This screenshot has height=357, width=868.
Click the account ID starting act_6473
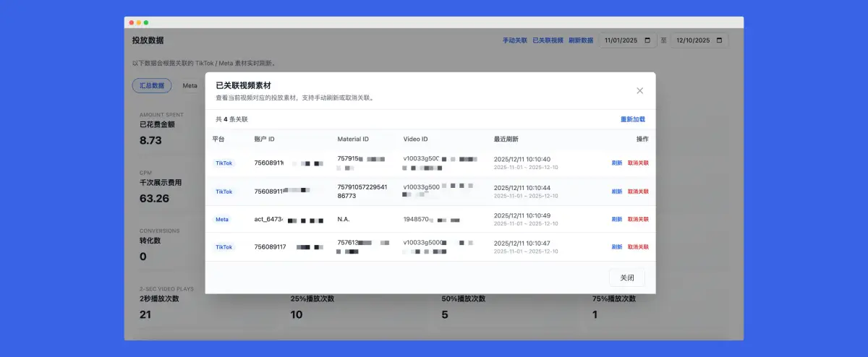pos(268,219)
